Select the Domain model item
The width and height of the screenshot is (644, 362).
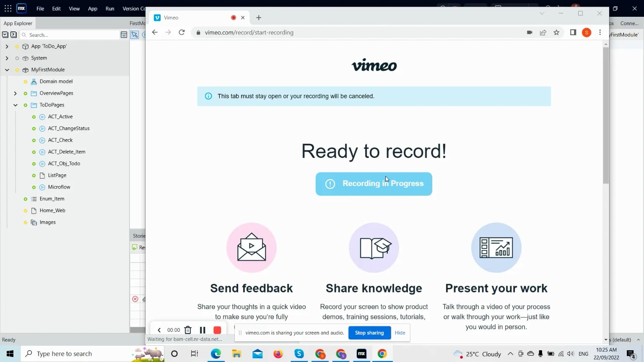tap(56, 81)
